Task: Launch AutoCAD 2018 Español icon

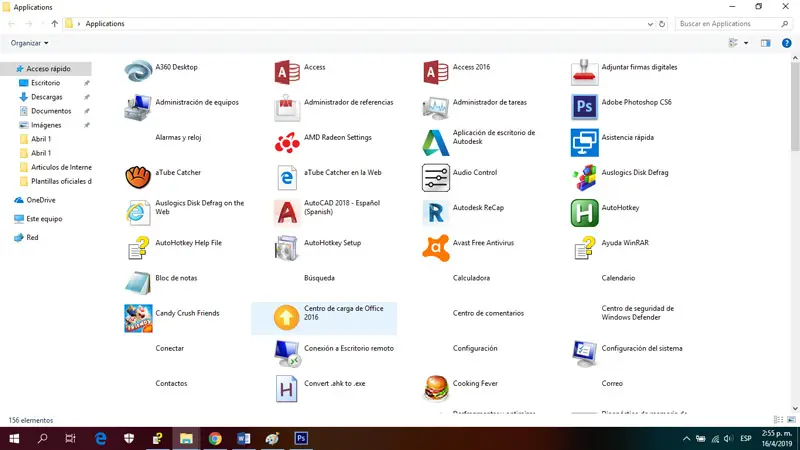Action: coord(287,213)
